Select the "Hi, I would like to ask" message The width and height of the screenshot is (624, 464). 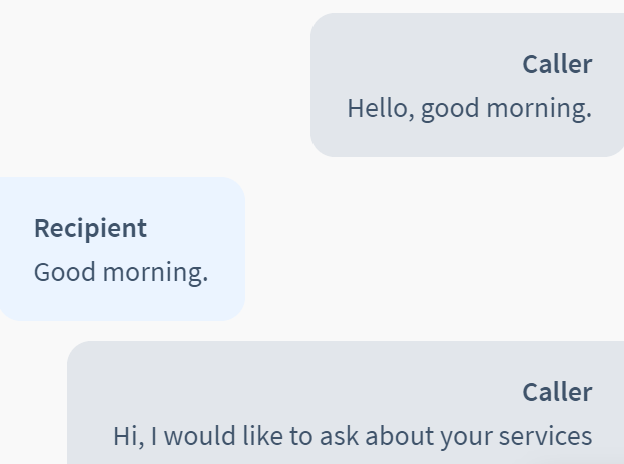[353, 437]
